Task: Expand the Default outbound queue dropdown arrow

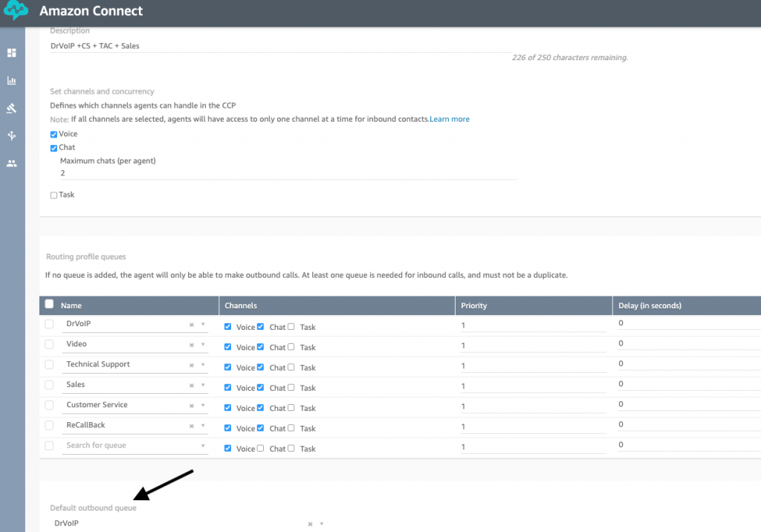Action: pos(321,525)
